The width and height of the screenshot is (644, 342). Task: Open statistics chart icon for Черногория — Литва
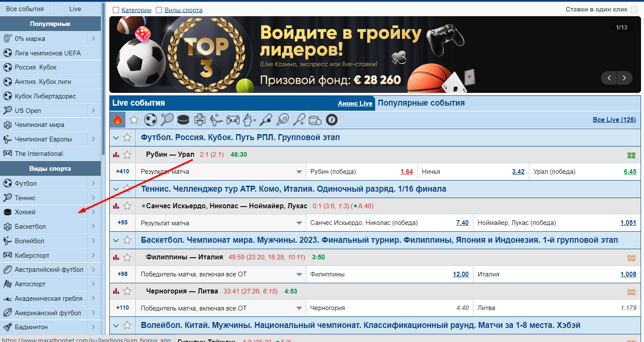[x=116, y=291]
